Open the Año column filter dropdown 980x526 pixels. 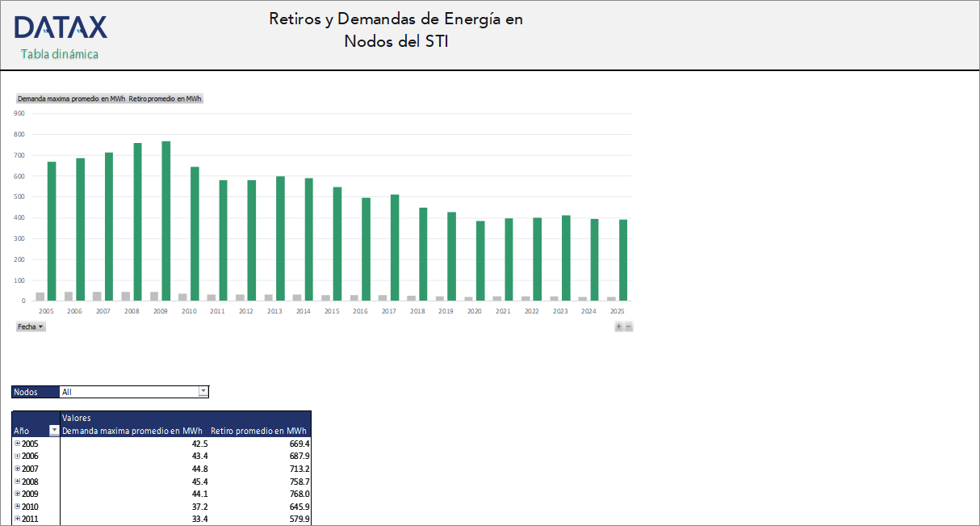pos(54,431)
